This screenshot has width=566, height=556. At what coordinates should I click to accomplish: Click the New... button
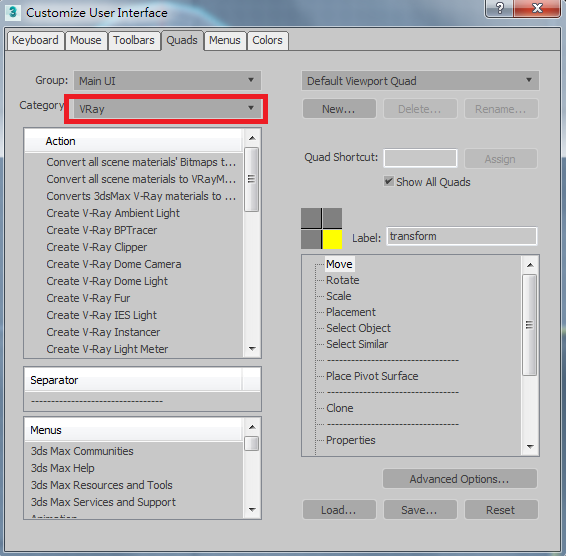click(339, 109)
